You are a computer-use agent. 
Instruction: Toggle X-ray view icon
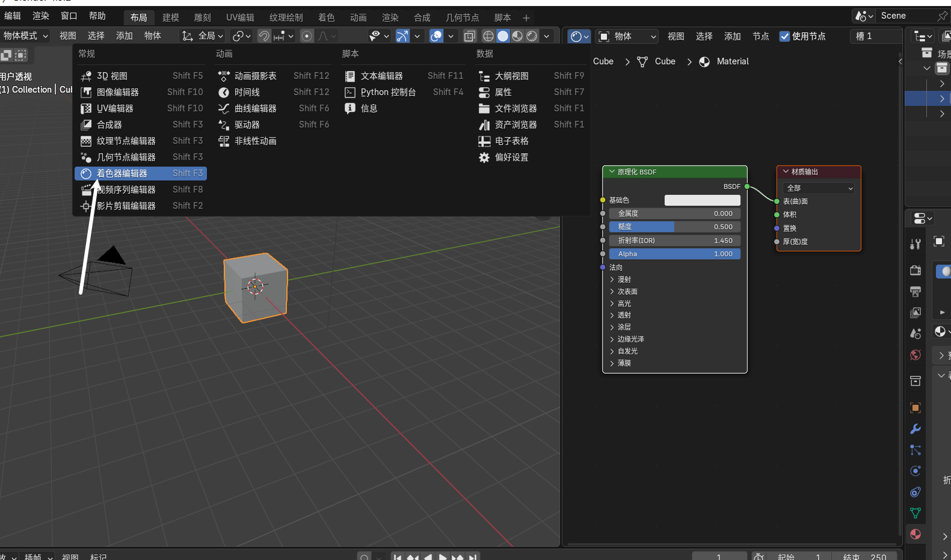click(470, 36)
